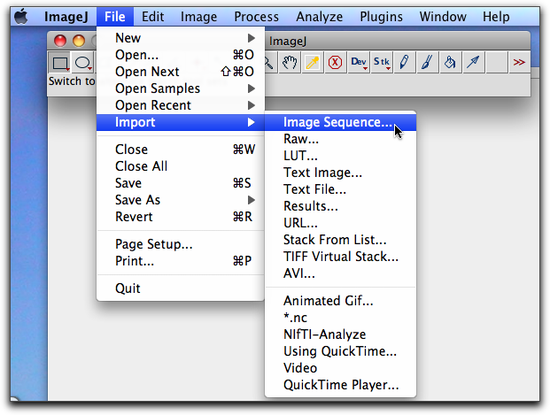Select the Import submenu entry
The height and width of the screenshot is (415, 550).
tap(181, 122)
